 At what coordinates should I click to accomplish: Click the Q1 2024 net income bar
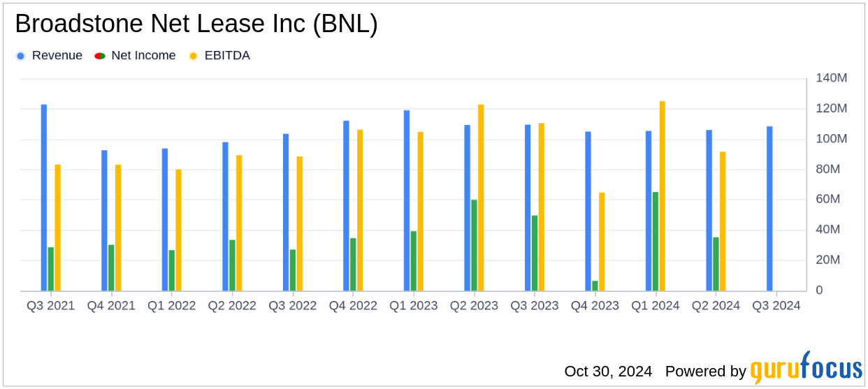[655, 242]
